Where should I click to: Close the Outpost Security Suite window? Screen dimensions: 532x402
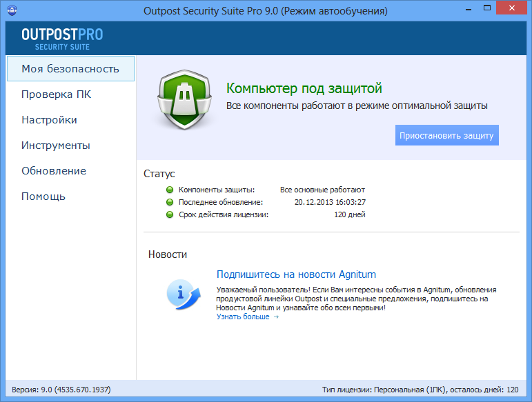point(512,8)
